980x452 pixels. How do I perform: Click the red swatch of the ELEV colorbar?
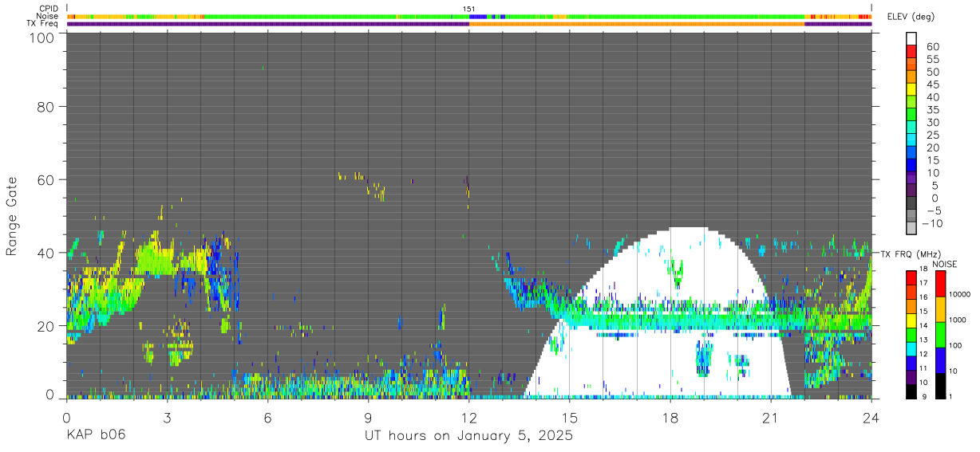click(911, 50)
